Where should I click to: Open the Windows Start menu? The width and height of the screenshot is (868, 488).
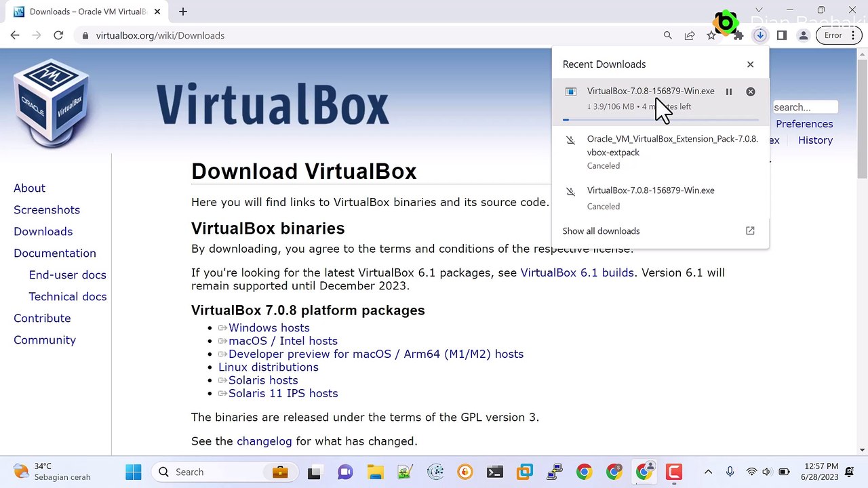tap(134, 472)
